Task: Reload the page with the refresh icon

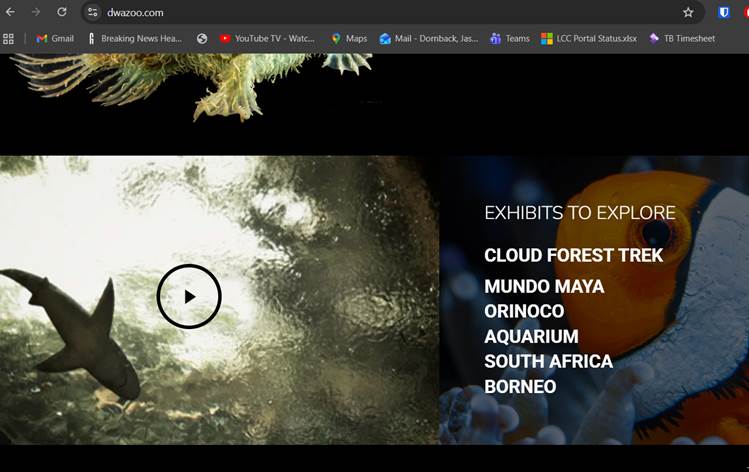Action: coord(62,12)
